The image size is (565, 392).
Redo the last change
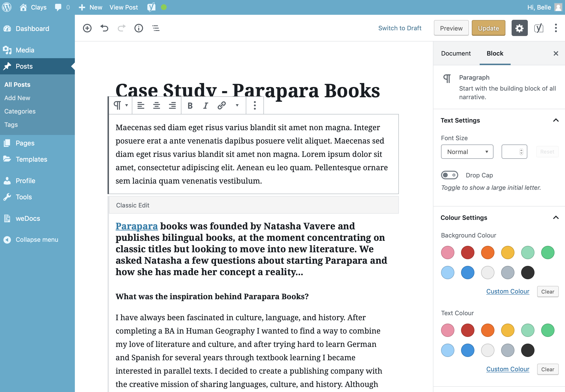(x=122, y=28)
